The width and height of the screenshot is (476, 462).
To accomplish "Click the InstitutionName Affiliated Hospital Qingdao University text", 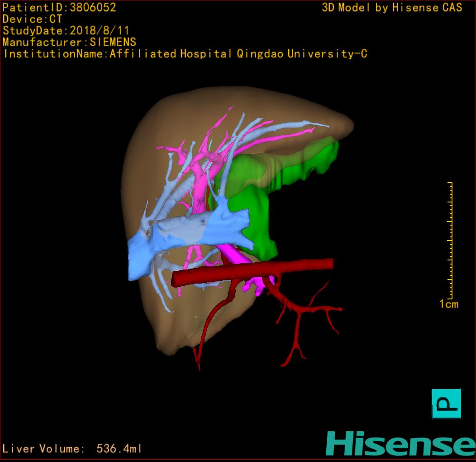I will [x=185, y=54].
